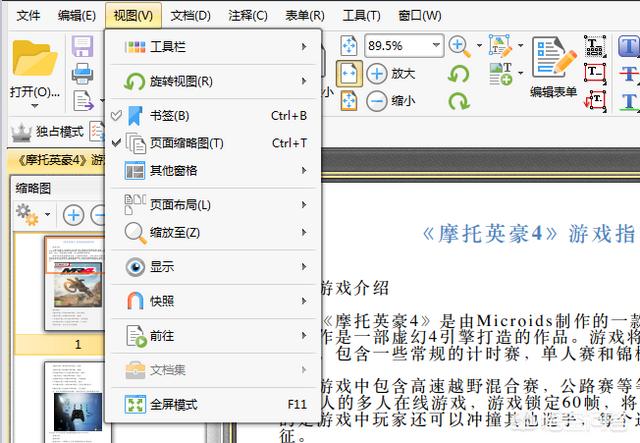Click the text field form icon
Screen dimensions: 640x443
pos(595,46)
